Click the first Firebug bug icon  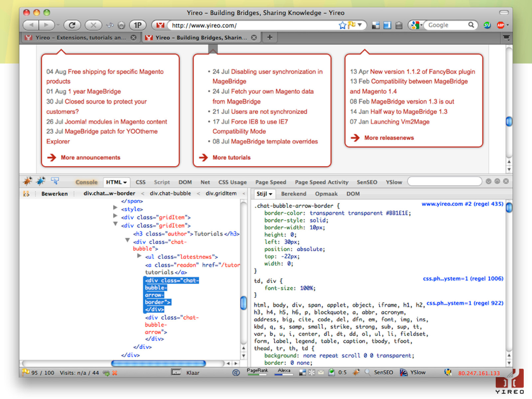point(28,181)
